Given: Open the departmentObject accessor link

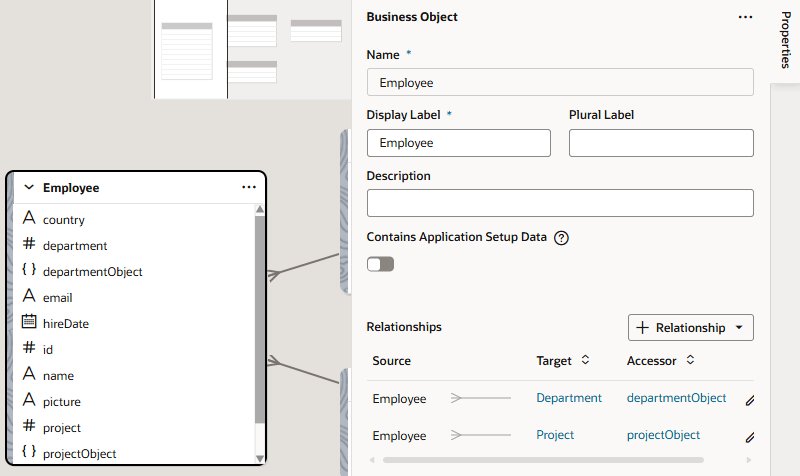Looking at the screenshot, I should coord(677,398).
